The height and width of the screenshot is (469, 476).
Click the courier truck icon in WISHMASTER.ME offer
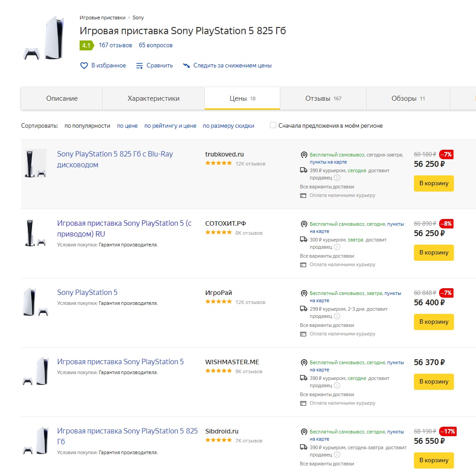[304, 378]
